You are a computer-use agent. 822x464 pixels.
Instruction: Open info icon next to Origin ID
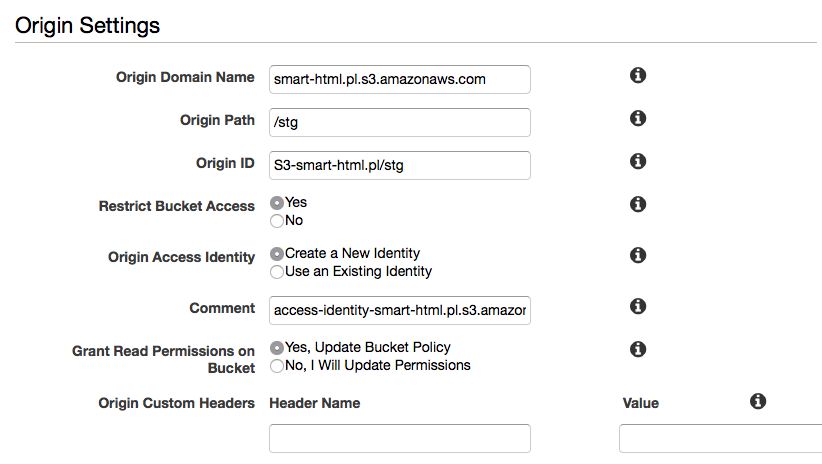[637, 161]
